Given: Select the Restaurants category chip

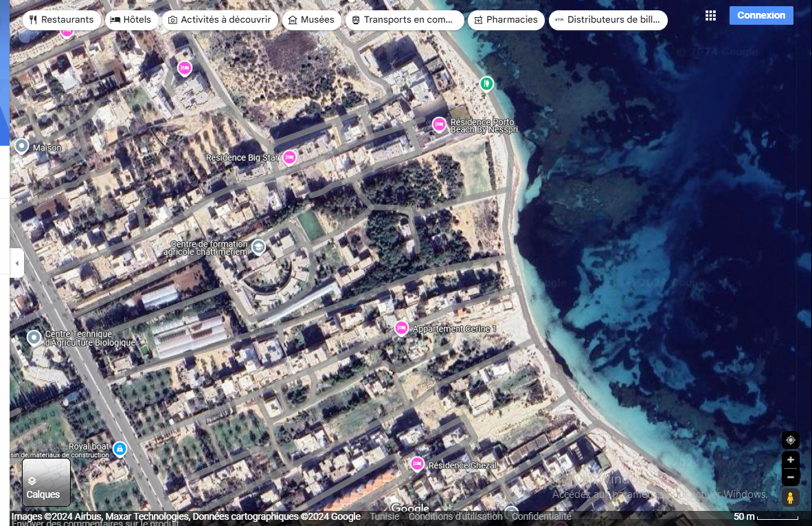Looking at the screenshot, I should [62, 20].
